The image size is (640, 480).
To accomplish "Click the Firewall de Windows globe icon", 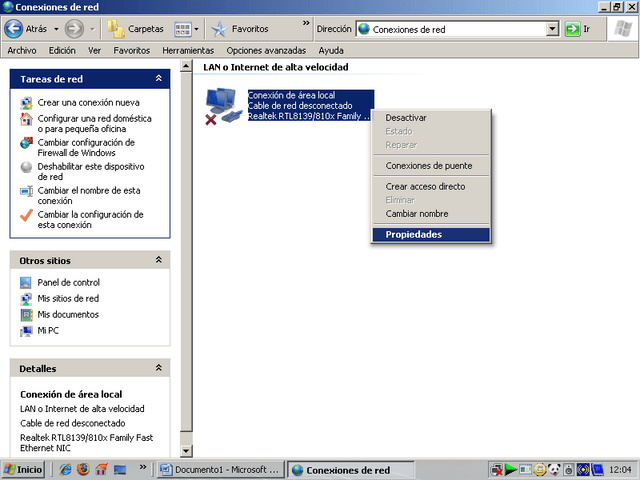I will tap(27, 143).
